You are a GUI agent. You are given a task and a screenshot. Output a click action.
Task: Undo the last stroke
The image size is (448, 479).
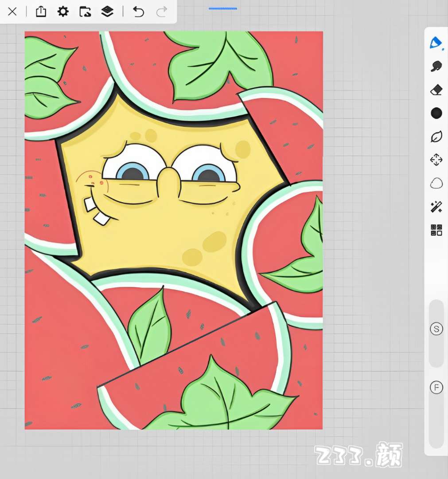(138, 12)
